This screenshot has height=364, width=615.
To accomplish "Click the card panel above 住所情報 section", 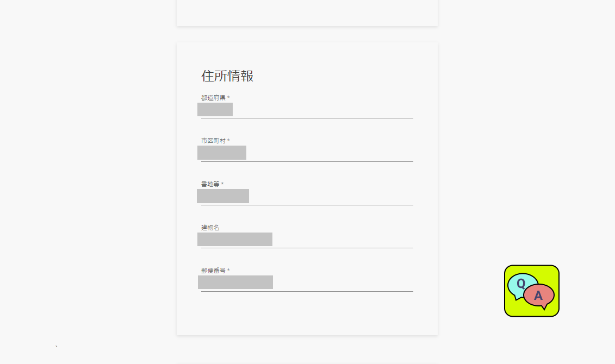I will click(307, 13).
